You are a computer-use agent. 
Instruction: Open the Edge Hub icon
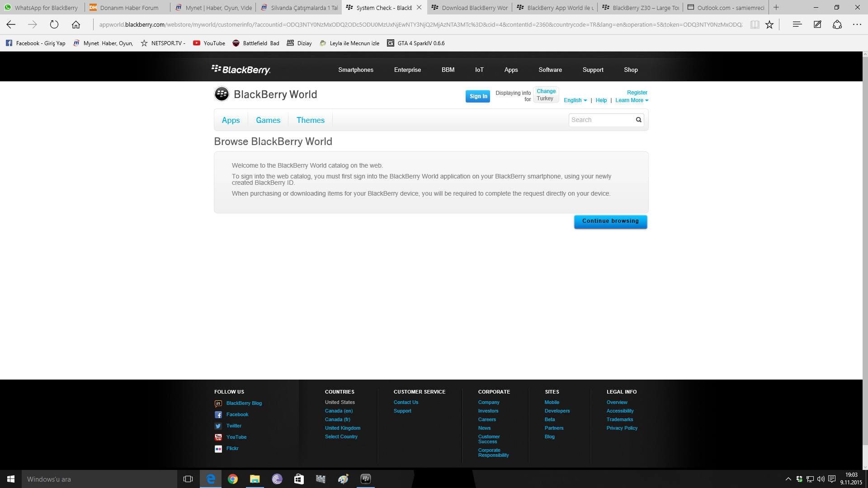pos(797,24)
